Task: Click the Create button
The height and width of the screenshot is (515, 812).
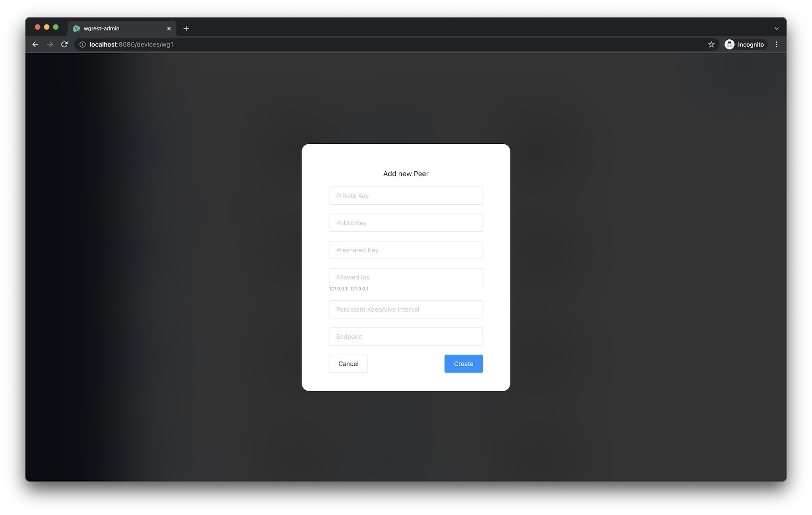Action: click(464, 364)
